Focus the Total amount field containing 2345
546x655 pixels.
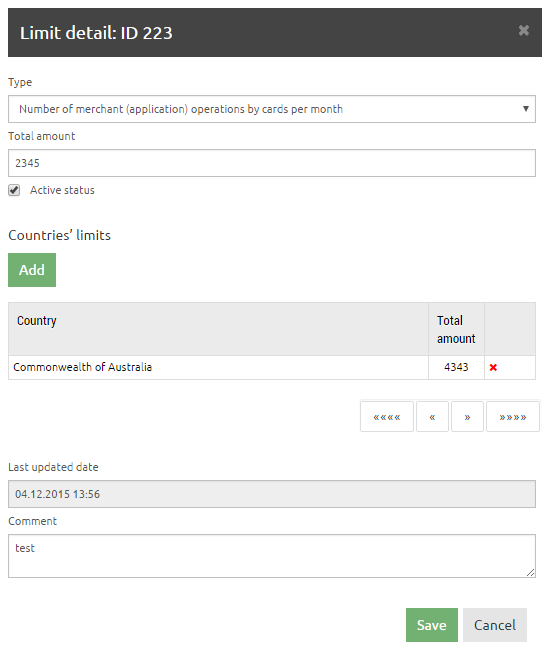[272, 163]
